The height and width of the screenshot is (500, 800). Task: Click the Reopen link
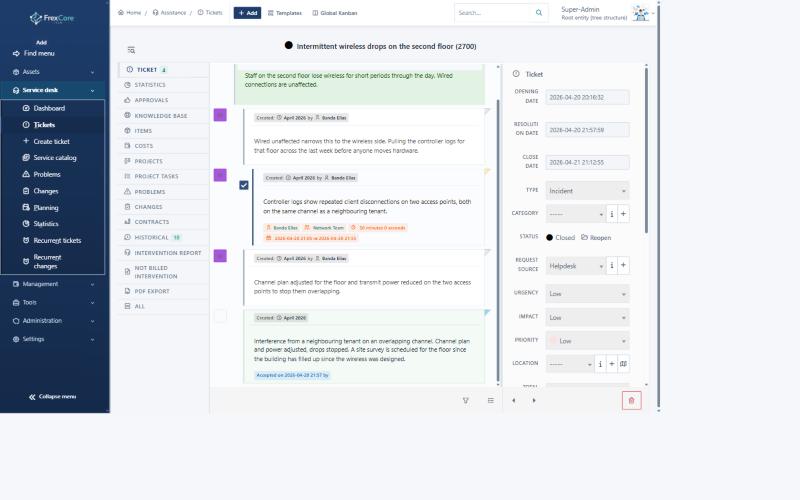596,238
